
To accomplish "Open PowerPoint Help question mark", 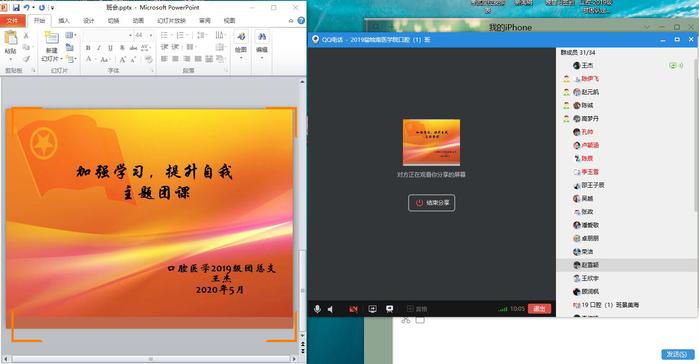I will [301, 20].
